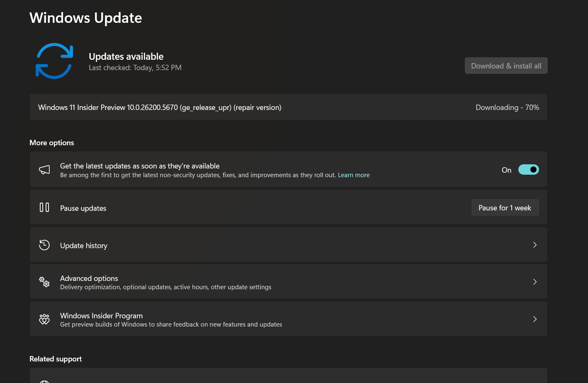
Task: Click the Pause updates label
Action: tap(83, 208)
